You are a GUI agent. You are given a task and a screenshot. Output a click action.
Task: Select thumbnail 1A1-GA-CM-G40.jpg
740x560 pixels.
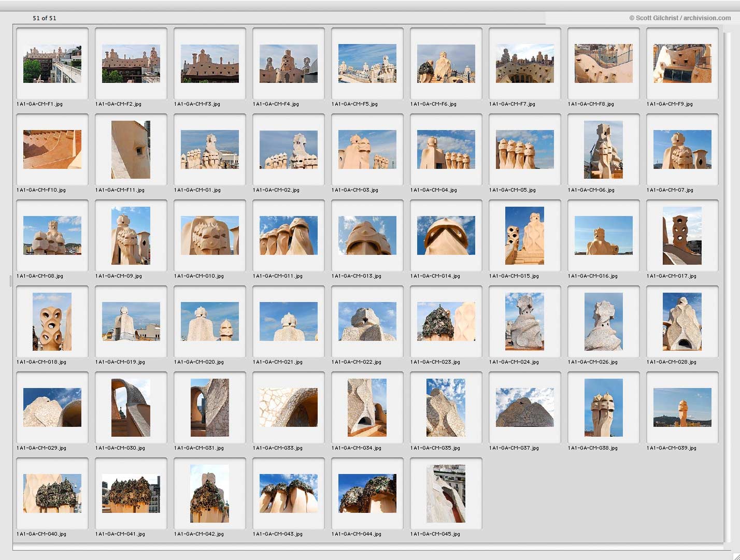52,494
